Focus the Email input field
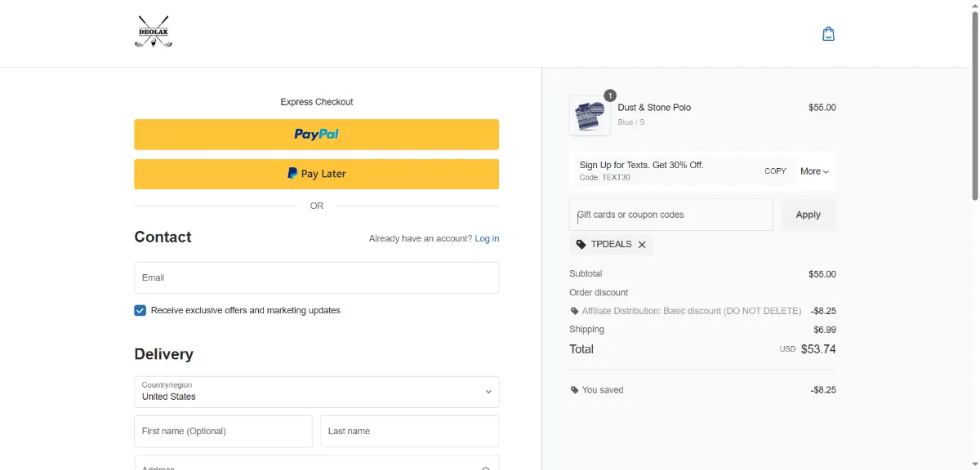Image resolution: width=980 pixels, height=470 pixels. [317, 277]
